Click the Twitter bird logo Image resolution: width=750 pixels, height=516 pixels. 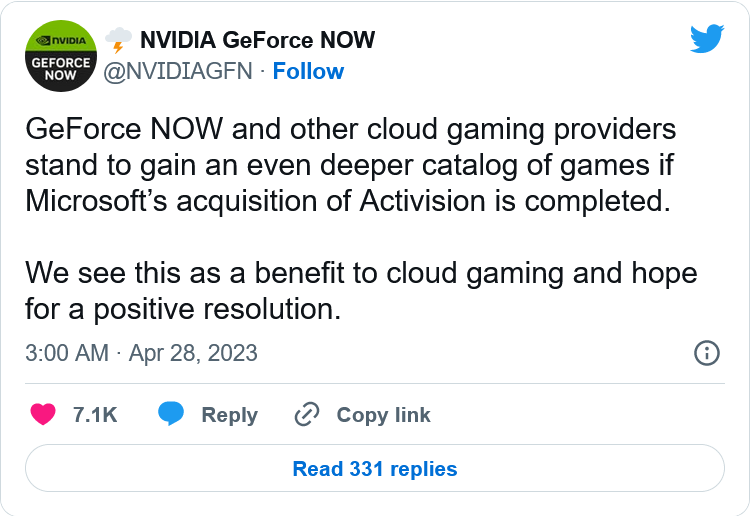(x=708, y=39)
